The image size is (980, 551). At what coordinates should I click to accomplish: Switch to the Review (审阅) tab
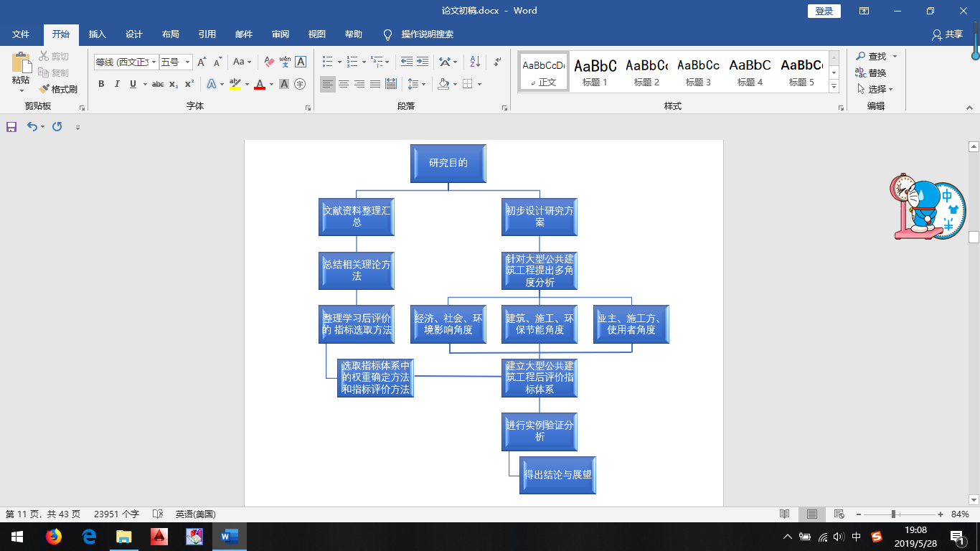click(x=281, y=34)
